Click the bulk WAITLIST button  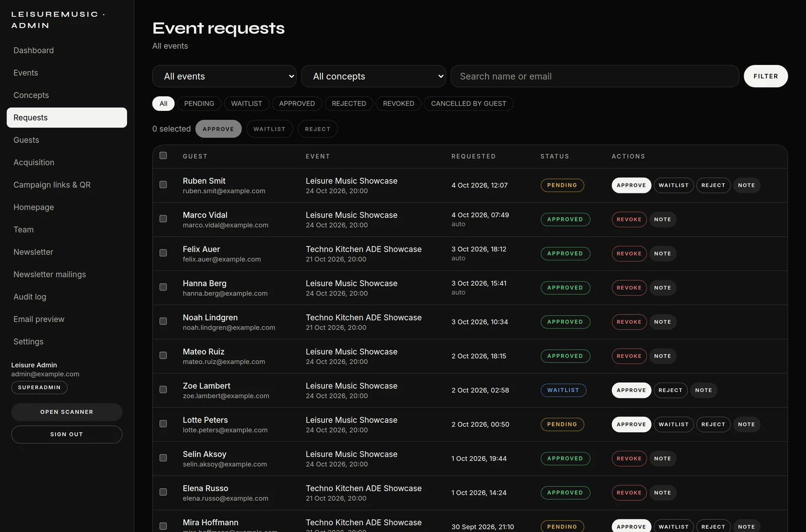coord(270,129)
